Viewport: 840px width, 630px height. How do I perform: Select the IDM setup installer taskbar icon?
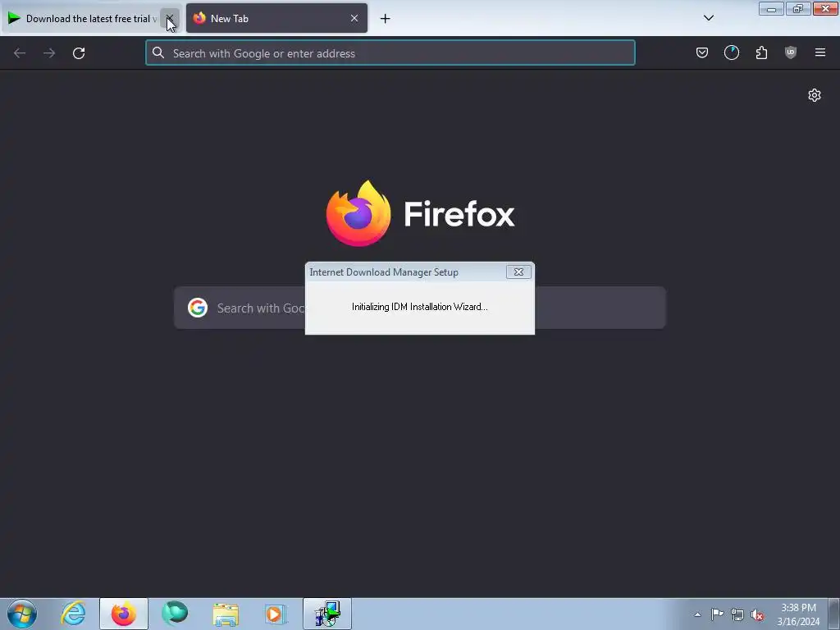pos(327,614)
